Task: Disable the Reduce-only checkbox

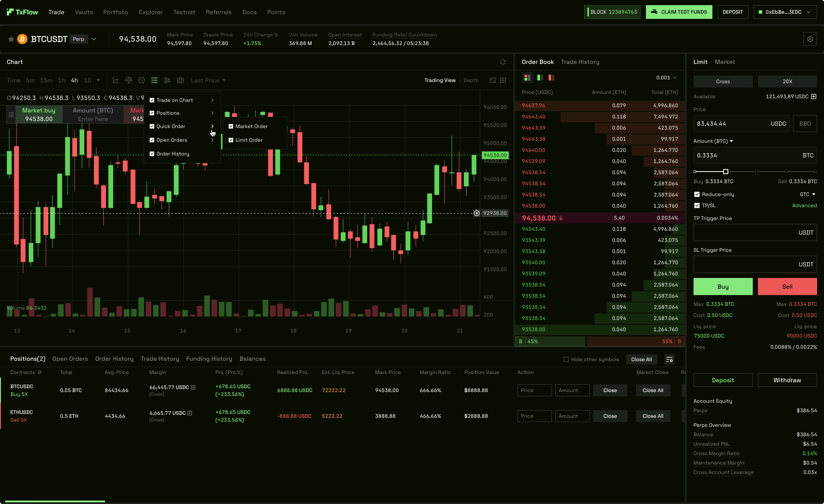Action: [x=697, y=194]
